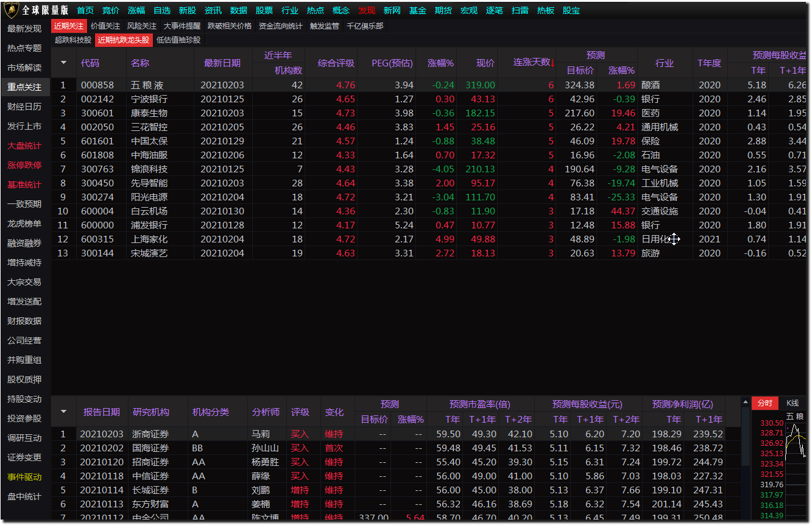Screen dimensions: 812x525
Task: Open 最新发现 in the sidebar
Action: 25,29
